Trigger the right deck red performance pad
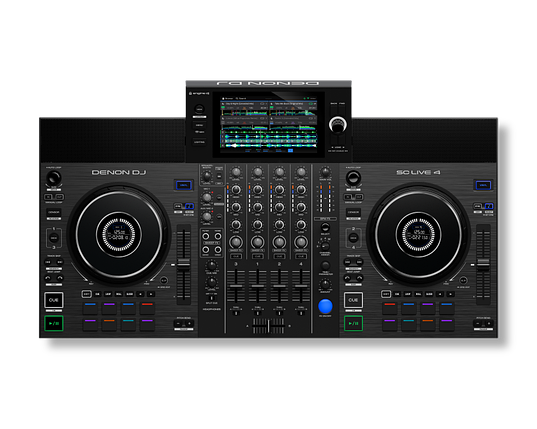Image resolution: width=537 pixels, height=429 pixels. point(390,308)
